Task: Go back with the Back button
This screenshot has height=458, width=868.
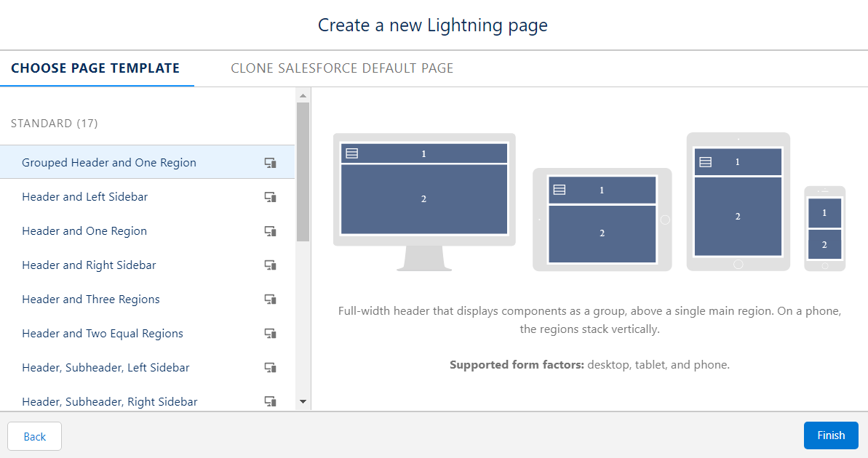Action: click(x=34, y=436)
